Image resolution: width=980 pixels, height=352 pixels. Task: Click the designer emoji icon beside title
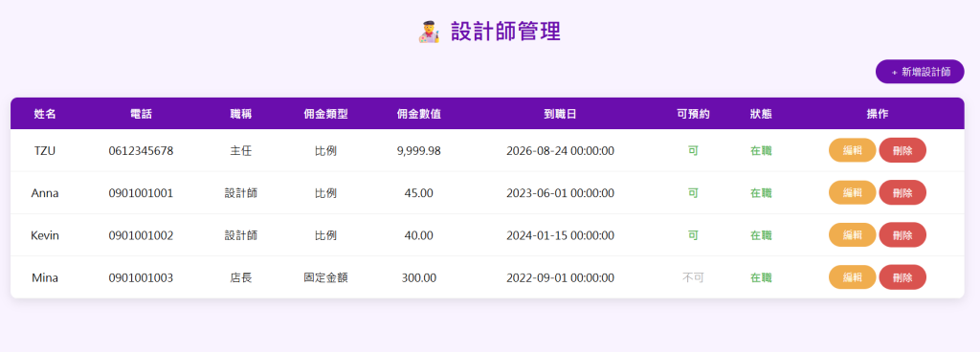tap(429, 32)
